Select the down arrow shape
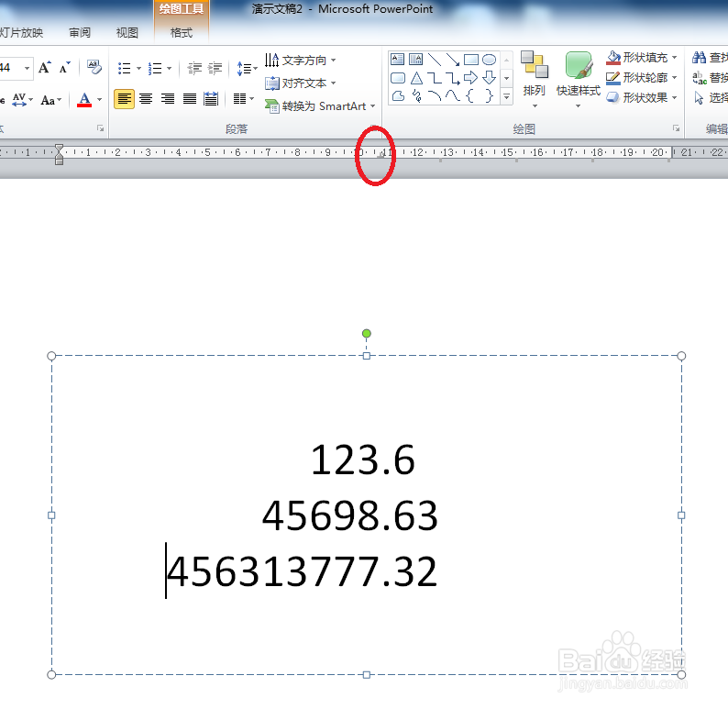The height and width of the screenshot is (709, 728). pyautogui.click(x=489, y=78)
